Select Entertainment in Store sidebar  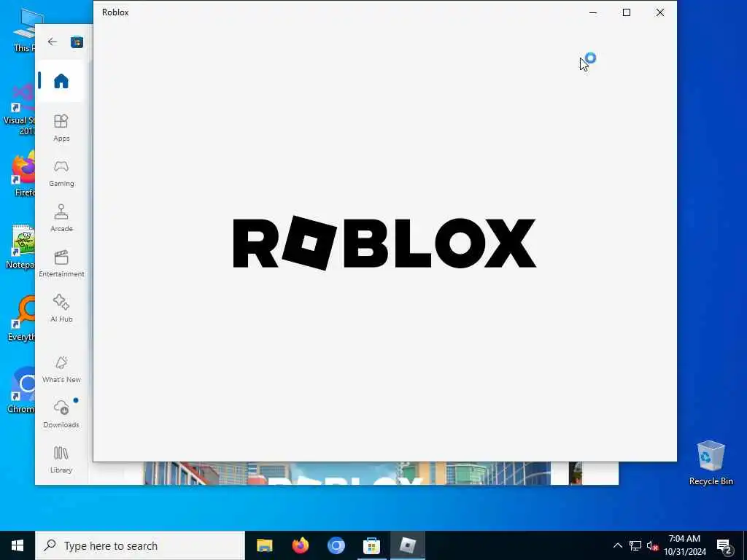point(61,264)
